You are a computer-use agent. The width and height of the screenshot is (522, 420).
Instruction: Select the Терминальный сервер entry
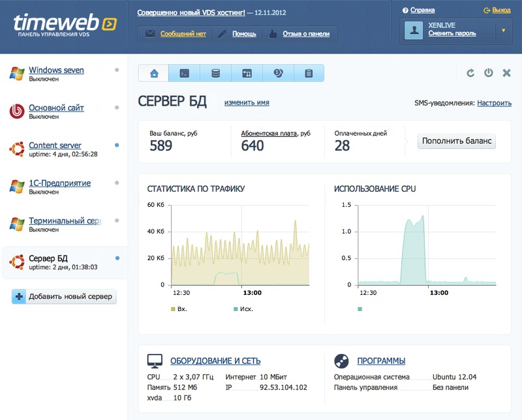(x=65, y=220)
